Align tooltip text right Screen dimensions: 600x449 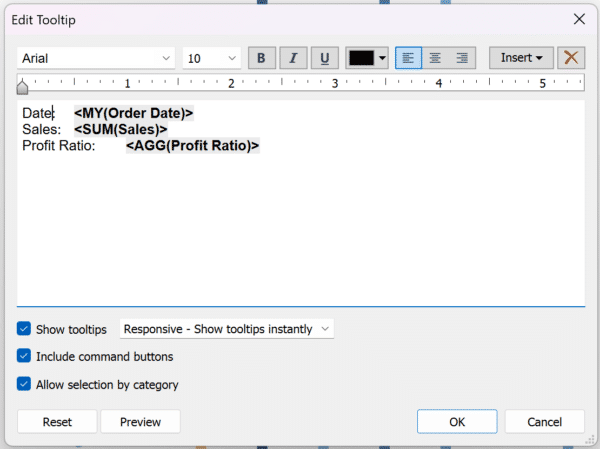tap(462, 58)
